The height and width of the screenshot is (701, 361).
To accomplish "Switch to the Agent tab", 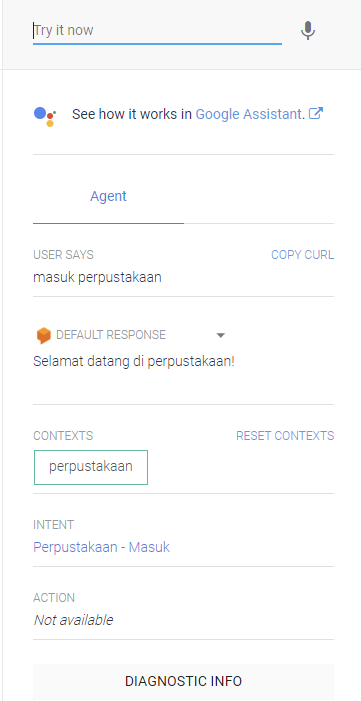I will click(108, 196).
